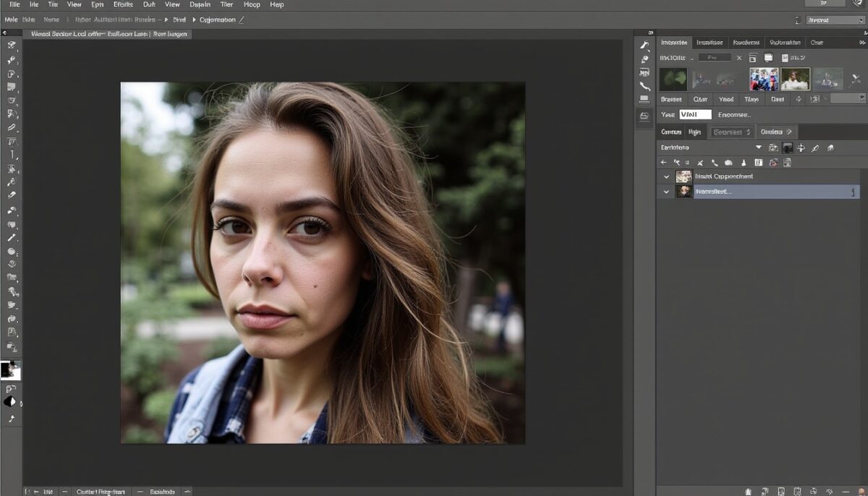Click the brush icon in the layer tools row

[744, 163]
